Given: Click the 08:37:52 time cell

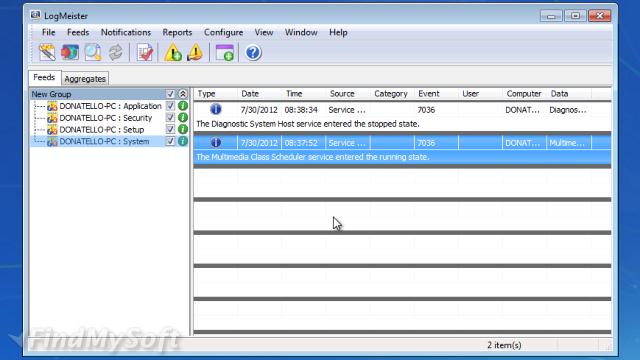Looking at the screenshot, I should click(x=301, y=143).
